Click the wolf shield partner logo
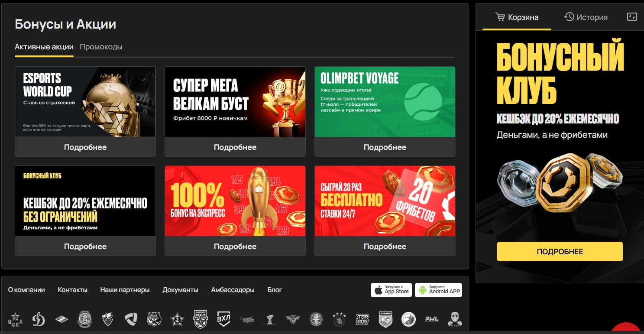The height and width of the screenshot is (334, 644). pyautogui.click(x=108, y=319)
